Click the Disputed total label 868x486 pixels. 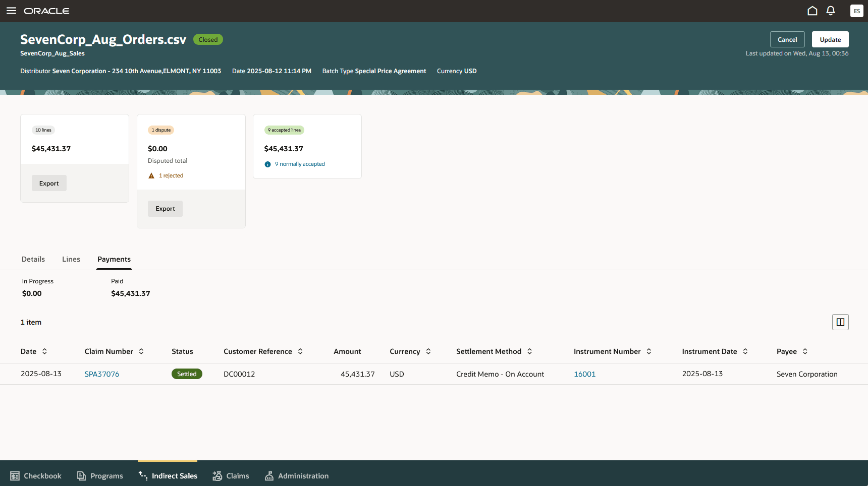point(168,161)
